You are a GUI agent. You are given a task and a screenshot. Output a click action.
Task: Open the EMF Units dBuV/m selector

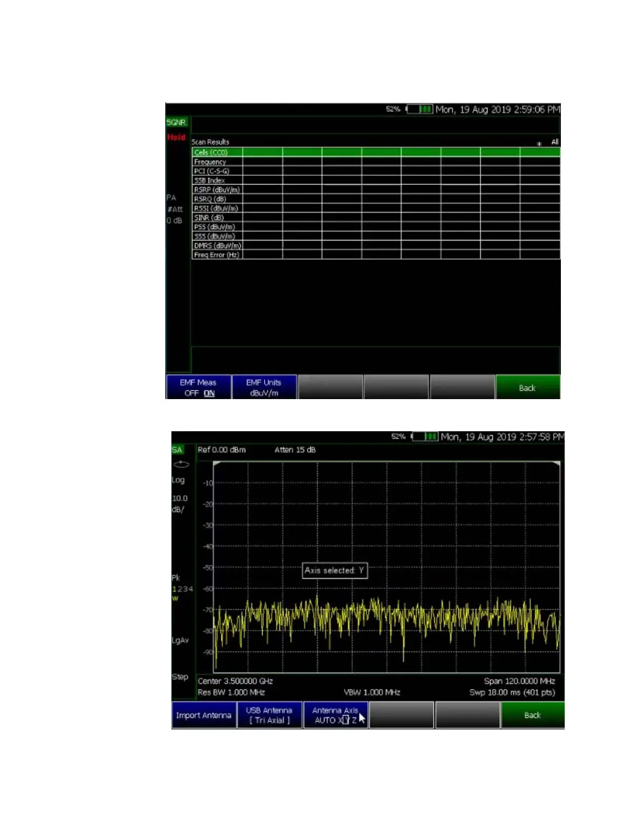[264, 388]
